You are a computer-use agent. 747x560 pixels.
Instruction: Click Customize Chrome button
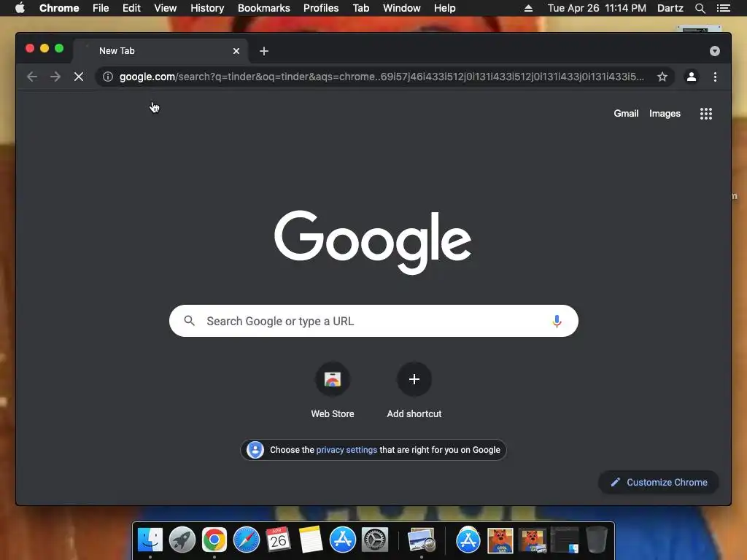coord(659,483)
